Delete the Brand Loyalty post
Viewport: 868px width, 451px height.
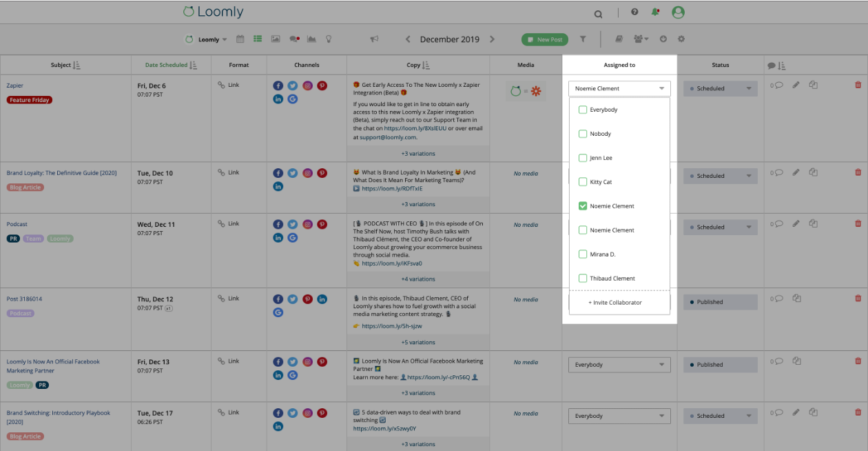(x=858, y=172)
